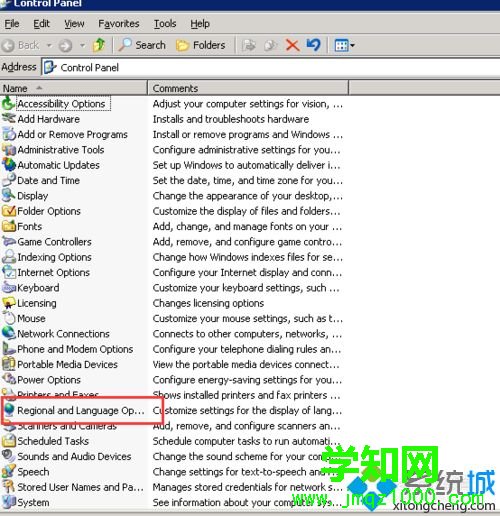Select the Scheduled Tasks icon
Viewport: 500px width, 516px height.
click(9, 441)
